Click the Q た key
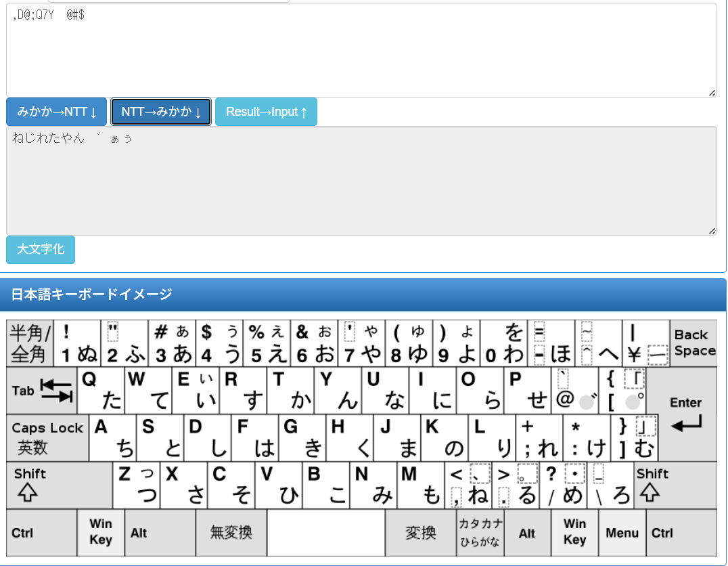Screen dimensions: 728x566 [x=101, y=391]
